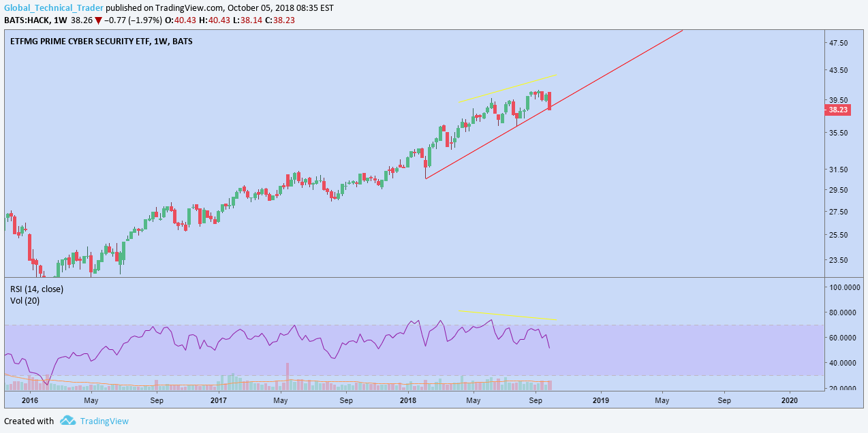Click the BATS:HACK symbol text in header
868x433 pixels.
pyautogui.click(x=27, y=20)
